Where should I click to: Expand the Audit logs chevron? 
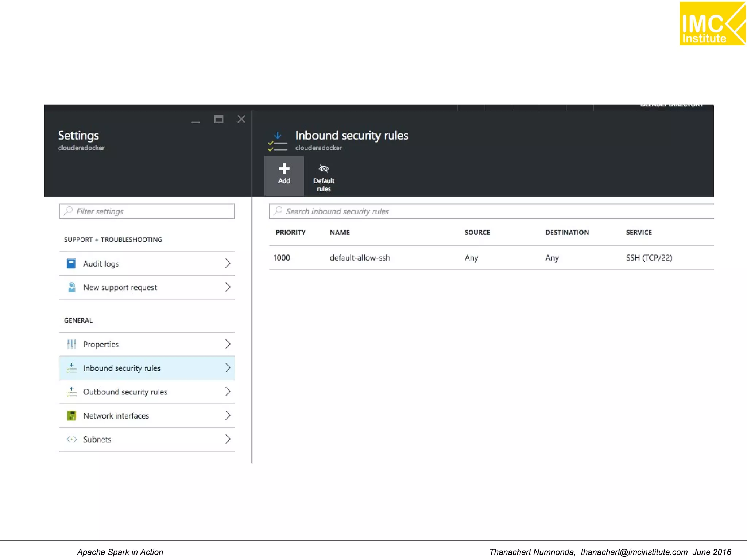tap(228, 264)
